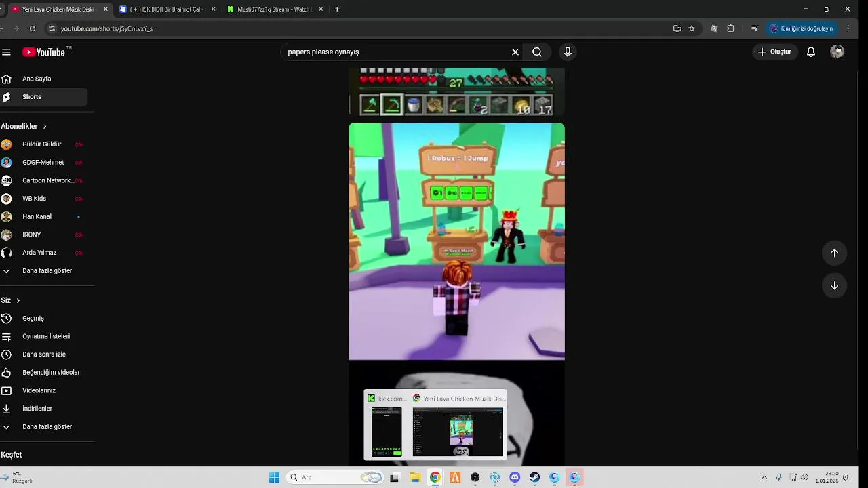Expand subscriptions with Daha fazla göster
The width and height of the screenshot is (868, 488).
(43, 271)
